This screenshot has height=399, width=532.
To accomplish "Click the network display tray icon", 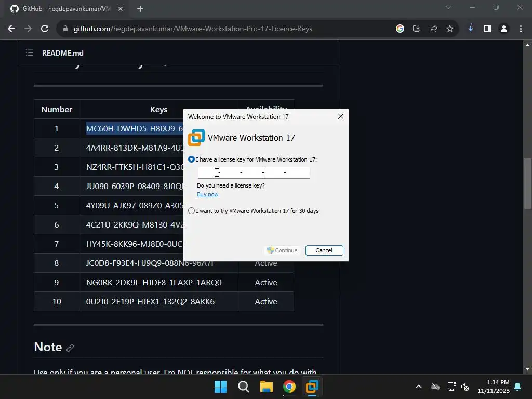I will pos(451,387).
